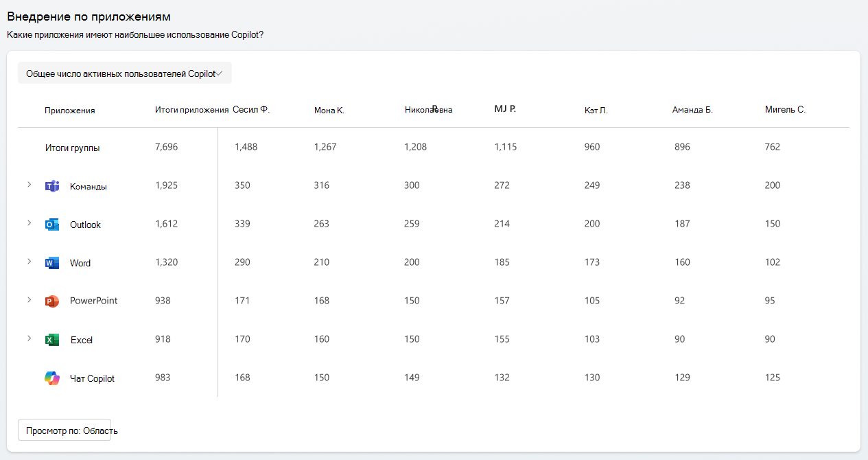Click group total value 7,696
Screen dimensions: 868x460
pyautogui.click(x=167, y=147)
